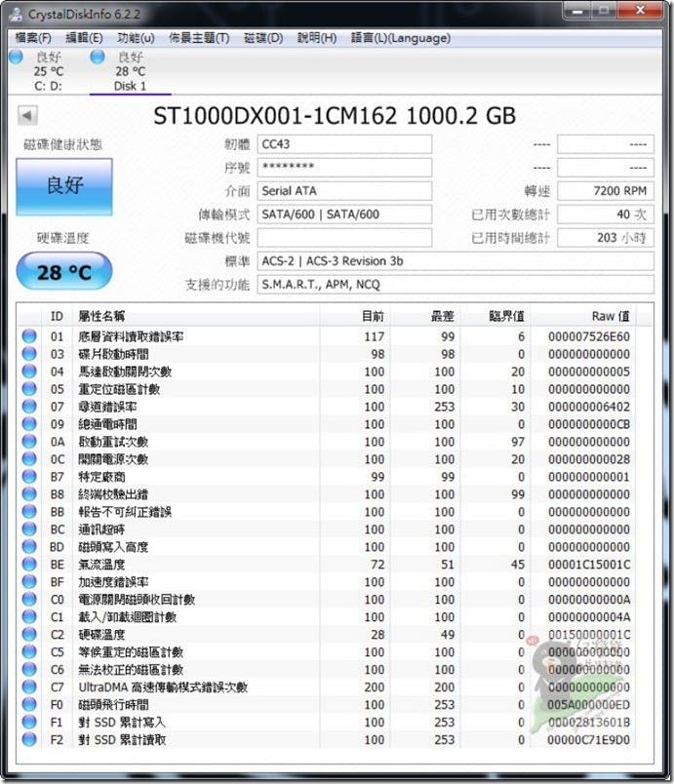Click the drive title ST1000DX001-1CM162 1000.2 GB
This screenshot has width=674, height=784.
point(334,116)
